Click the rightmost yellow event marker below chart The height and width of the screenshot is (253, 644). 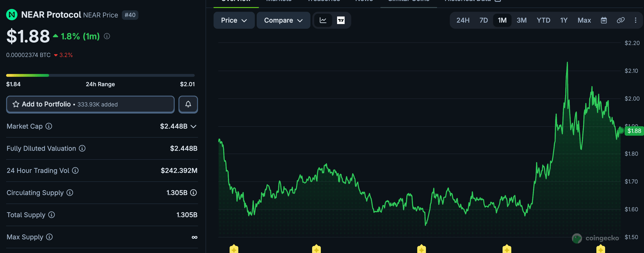600,249
